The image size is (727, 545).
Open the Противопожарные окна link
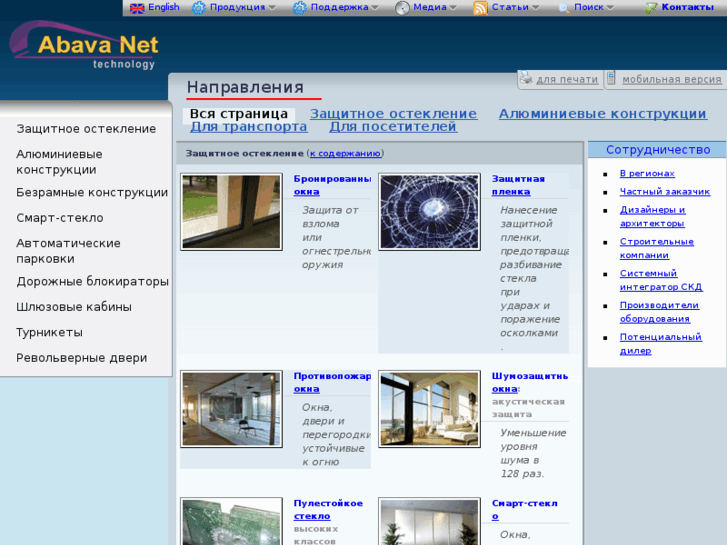pos(332,382)
